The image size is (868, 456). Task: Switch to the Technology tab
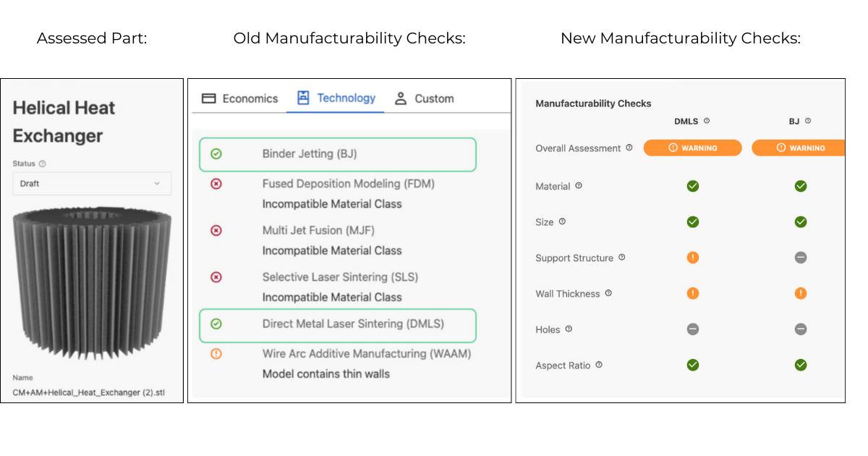pos(336,98)
